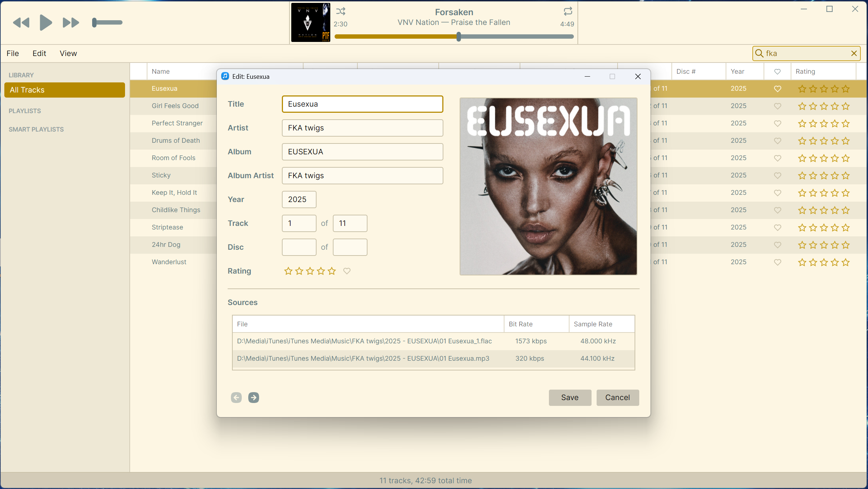Click the Disc number field
Image resolution: width=868 pixels, height=489 pixels.
pyautogui.click(x=299, y=247)
